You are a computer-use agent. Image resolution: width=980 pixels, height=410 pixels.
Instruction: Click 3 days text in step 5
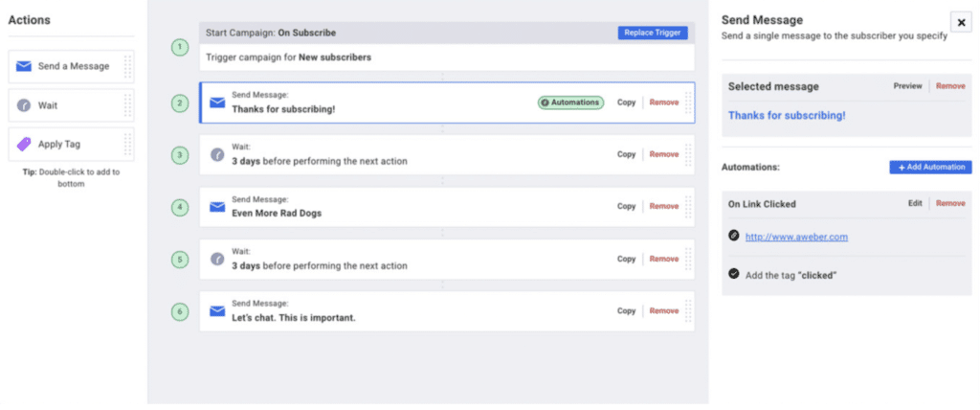246,266
